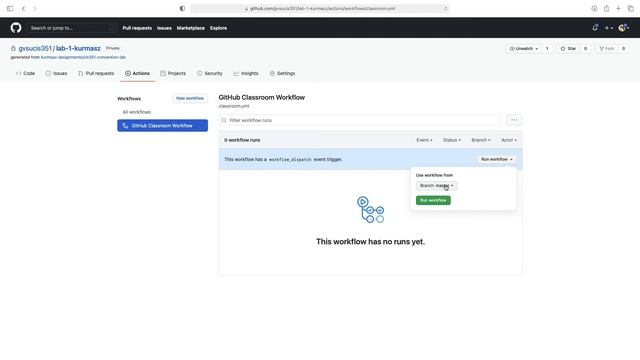The width and height of the screenshot is (640, 360).
Task: Open the create new plus menu in GitHub header
Action: (x=609, y=28)
